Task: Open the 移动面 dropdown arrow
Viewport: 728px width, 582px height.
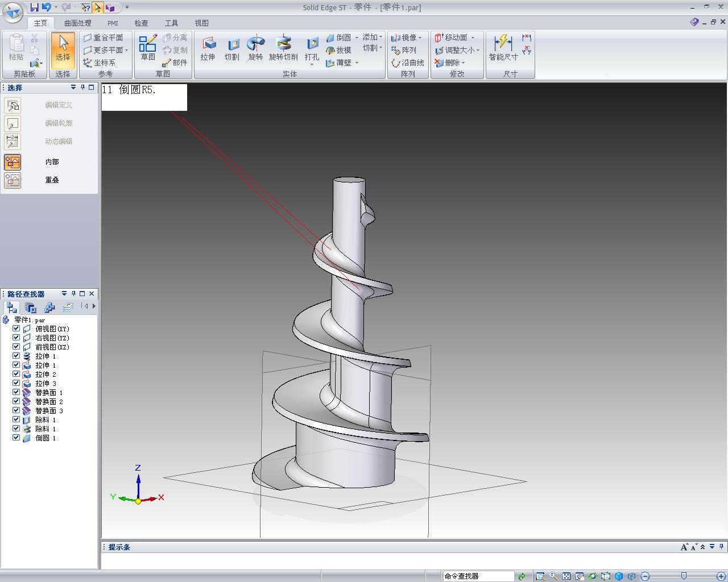Action: (x=472, y=38)
